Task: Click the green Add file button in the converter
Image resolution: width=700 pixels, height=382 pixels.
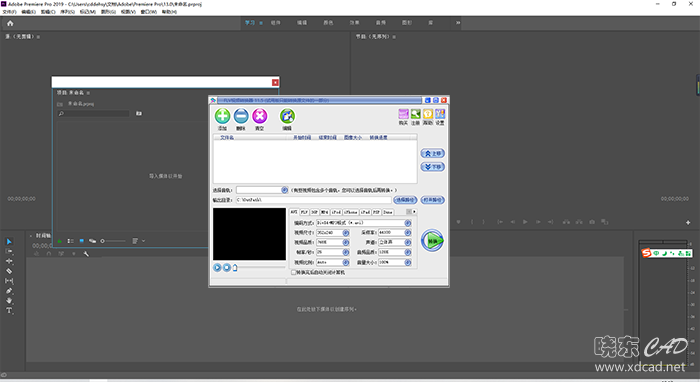Action: (x=222, y=116)
